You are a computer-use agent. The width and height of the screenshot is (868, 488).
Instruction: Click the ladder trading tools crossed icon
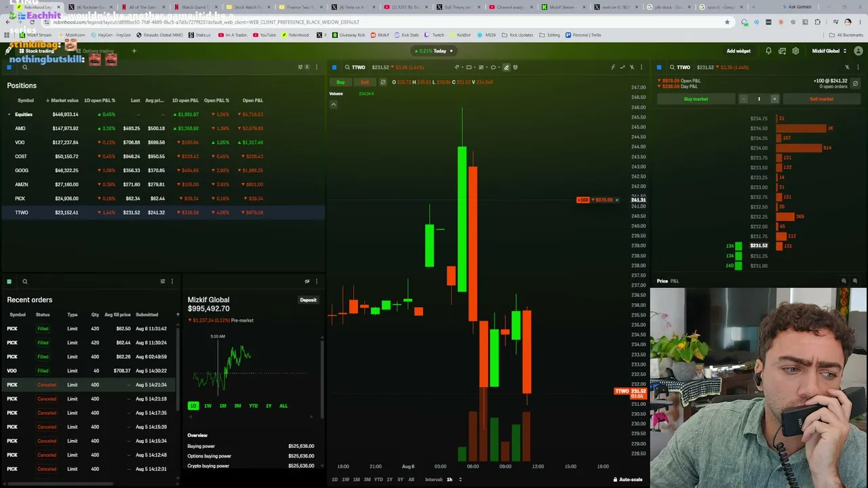click(x=847, y=67)
